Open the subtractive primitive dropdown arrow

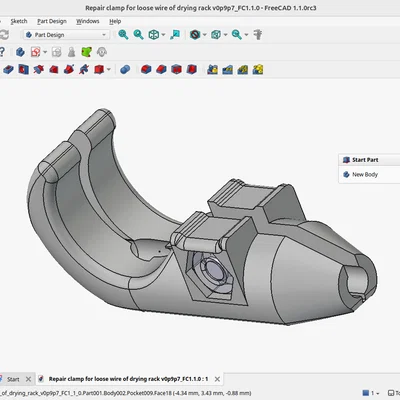click(109, 69)
